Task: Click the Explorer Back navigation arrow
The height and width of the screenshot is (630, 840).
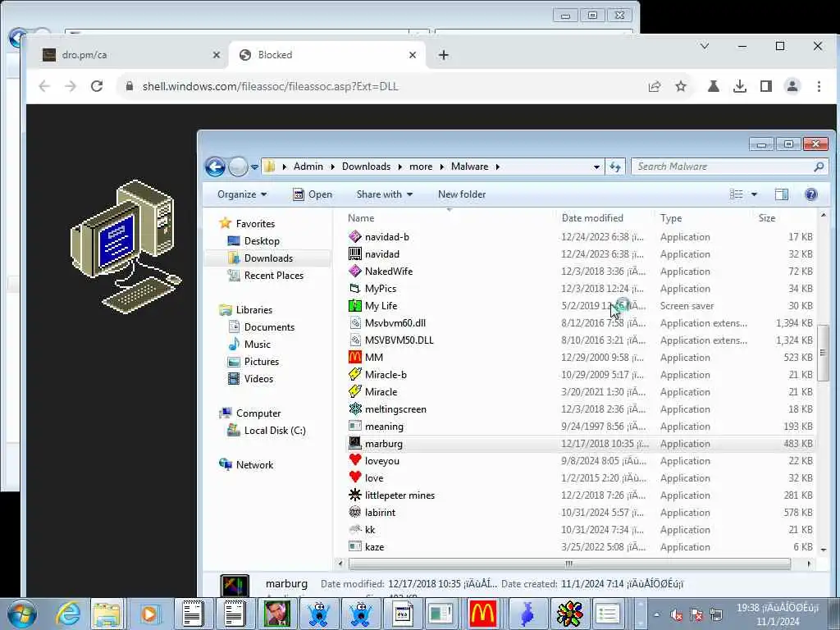Action: click(216, 167)
